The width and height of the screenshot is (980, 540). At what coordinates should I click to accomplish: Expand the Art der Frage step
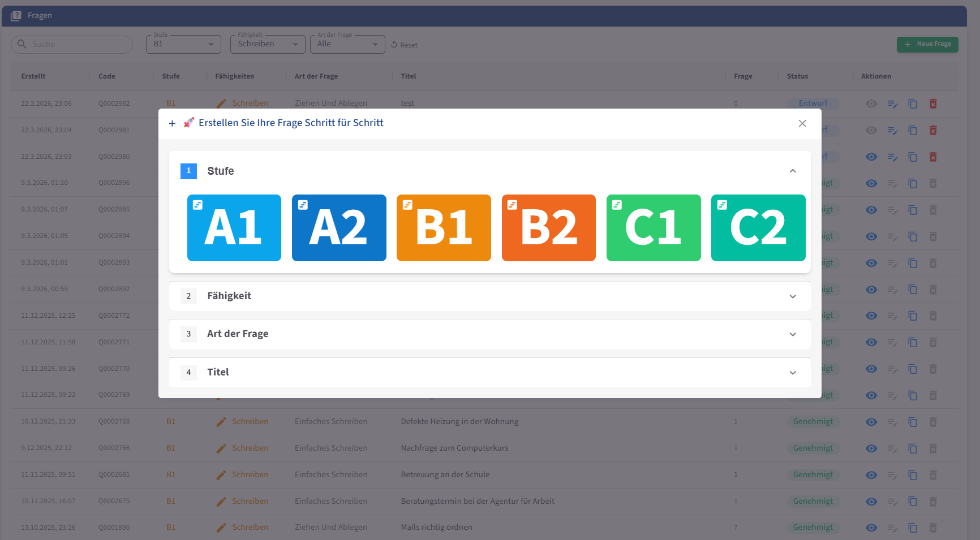(489, 334)
